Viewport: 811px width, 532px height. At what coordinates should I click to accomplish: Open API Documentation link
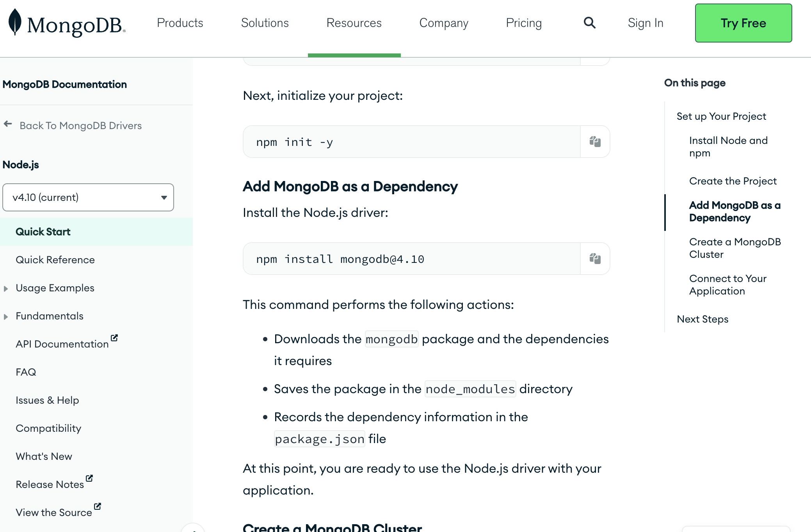point(62,344)
